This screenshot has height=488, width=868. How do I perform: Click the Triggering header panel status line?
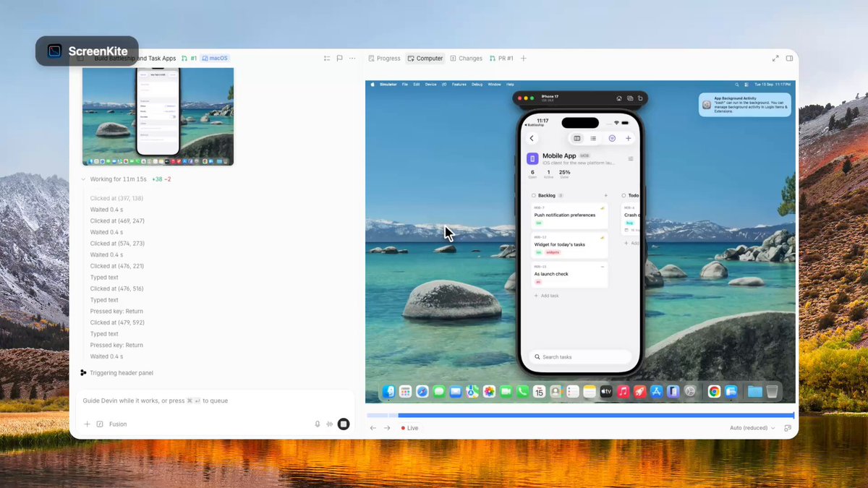click(116, 373)
